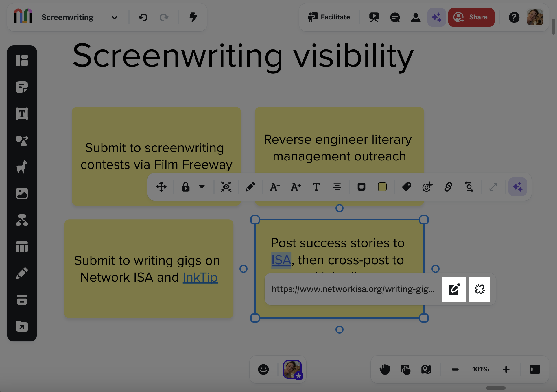Open the presentation follow icon

pyautogui.click(x=374, y=17)
